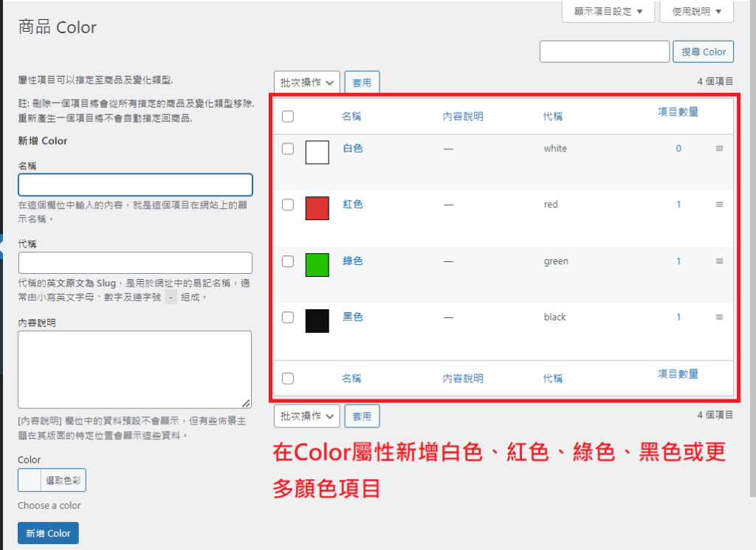
Task: Sort by the 名稱 column header
Action: point(351,116)
